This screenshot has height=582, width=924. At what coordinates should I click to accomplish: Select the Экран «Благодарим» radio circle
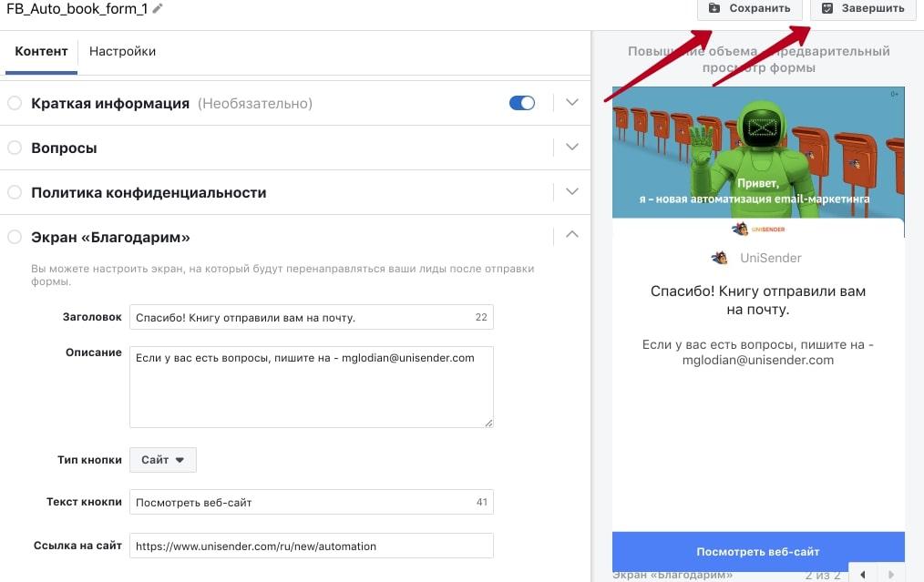[15, 237]
